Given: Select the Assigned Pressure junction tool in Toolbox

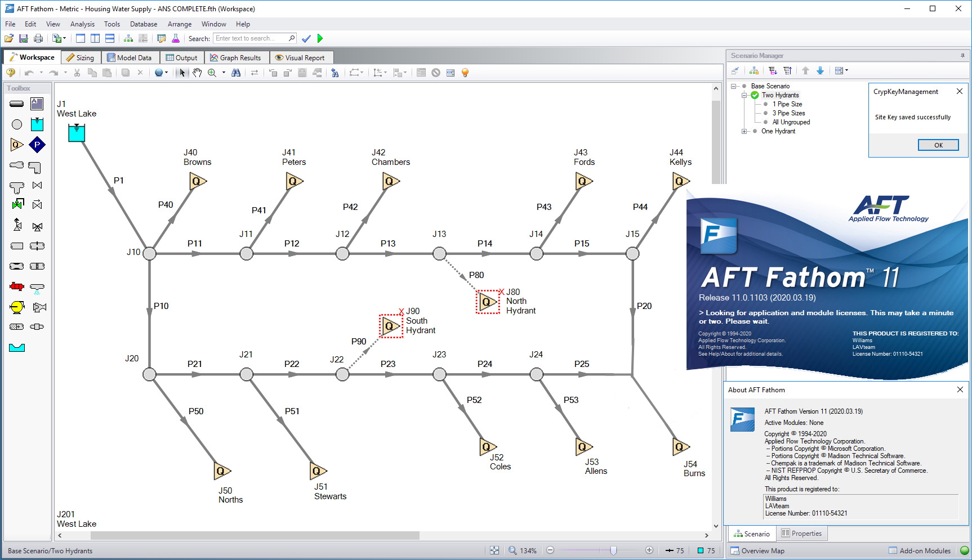Looking at the screenshot, I should [37, 145].
